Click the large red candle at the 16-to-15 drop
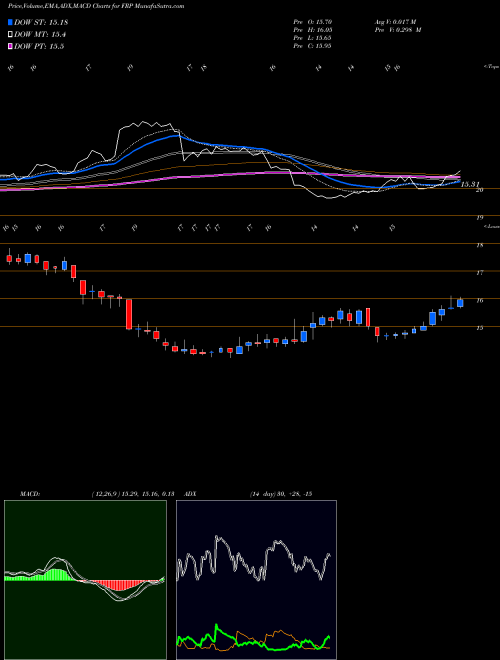 pos(129,314)
